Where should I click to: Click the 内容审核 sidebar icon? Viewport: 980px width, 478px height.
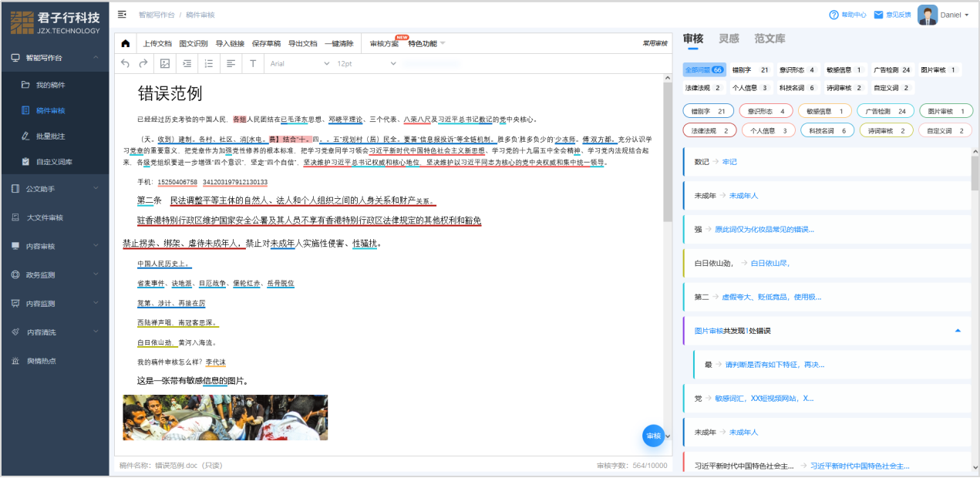15,246
